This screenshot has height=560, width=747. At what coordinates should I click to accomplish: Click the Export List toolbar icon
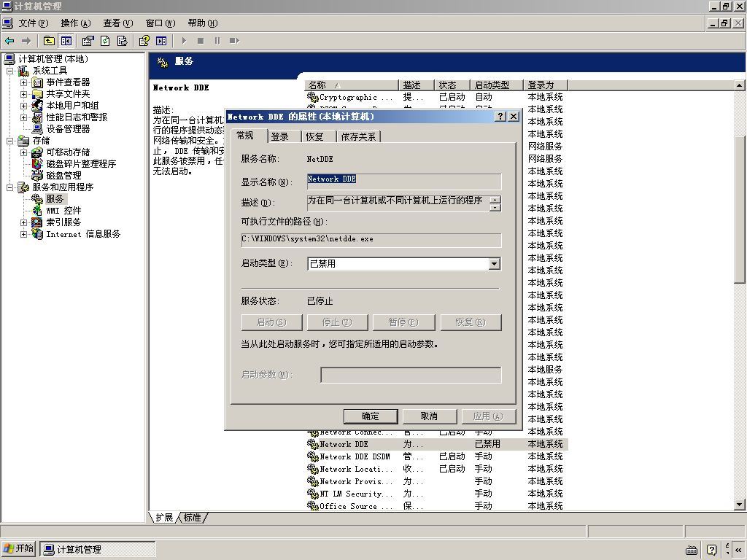(122, 41)
